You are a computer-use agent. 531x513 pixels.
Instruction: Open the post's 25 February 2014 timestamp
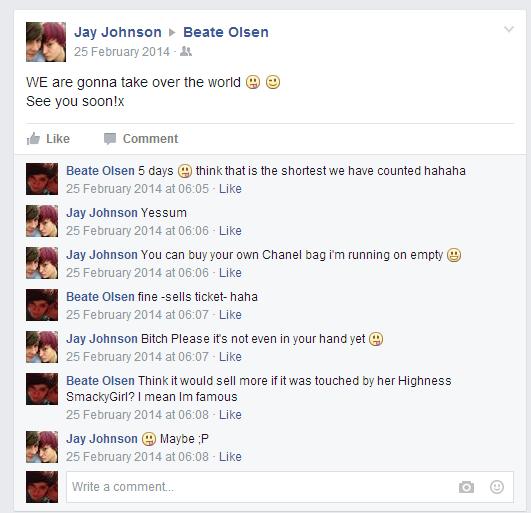pos(122,52)
